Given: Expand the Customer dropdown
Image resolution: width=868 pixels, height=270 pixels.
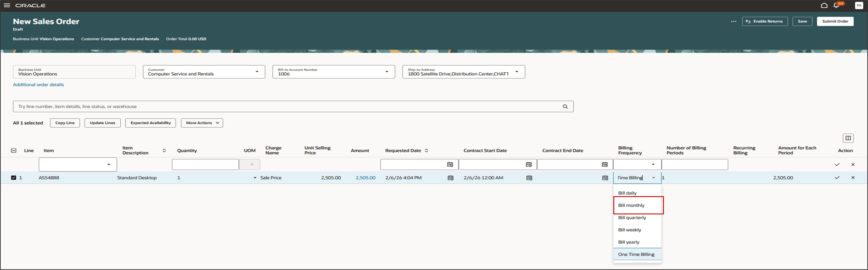Looking at the screenshot, I should click(x=257, y=72).
